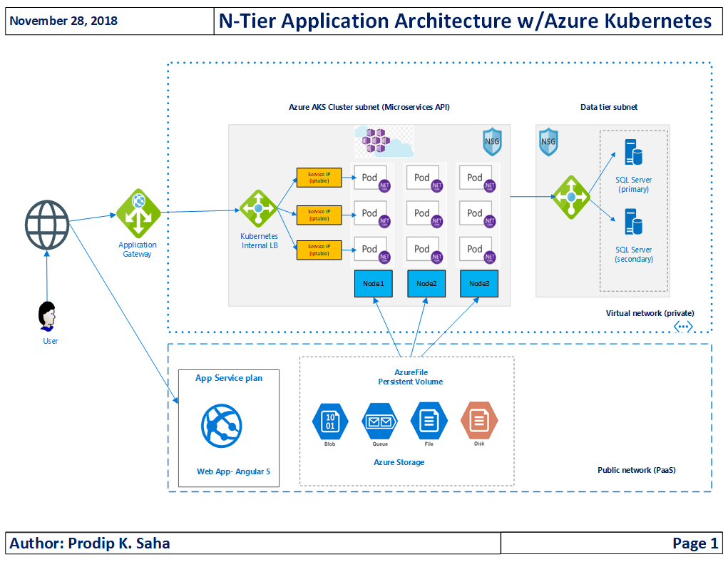Click the "SQL Server (secondary)" caption text
728x562 pixels.
[x=634, y=255]
